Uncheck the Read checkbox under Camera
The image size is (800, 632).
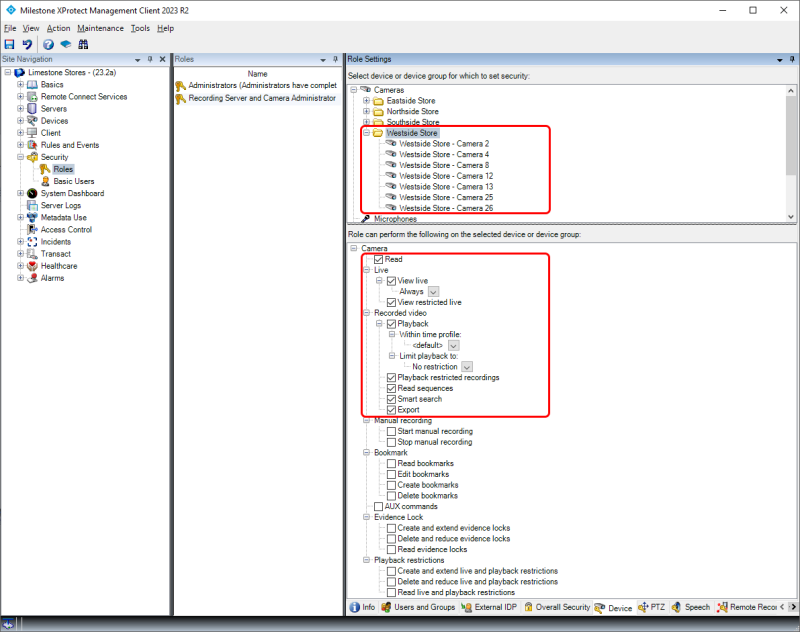(x=379, y=260)
